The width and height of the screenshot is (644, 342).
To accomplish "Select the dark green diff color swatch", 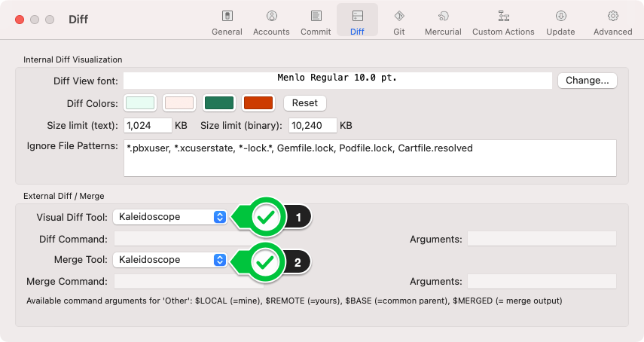I will point(218,103).
